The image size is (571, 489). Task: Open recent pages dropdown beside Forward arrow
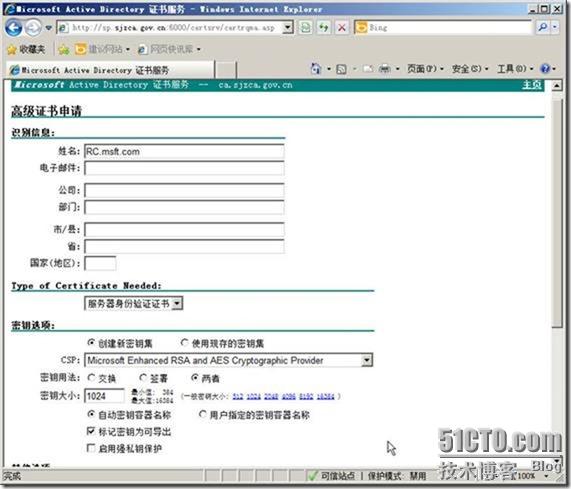point(48,28)
